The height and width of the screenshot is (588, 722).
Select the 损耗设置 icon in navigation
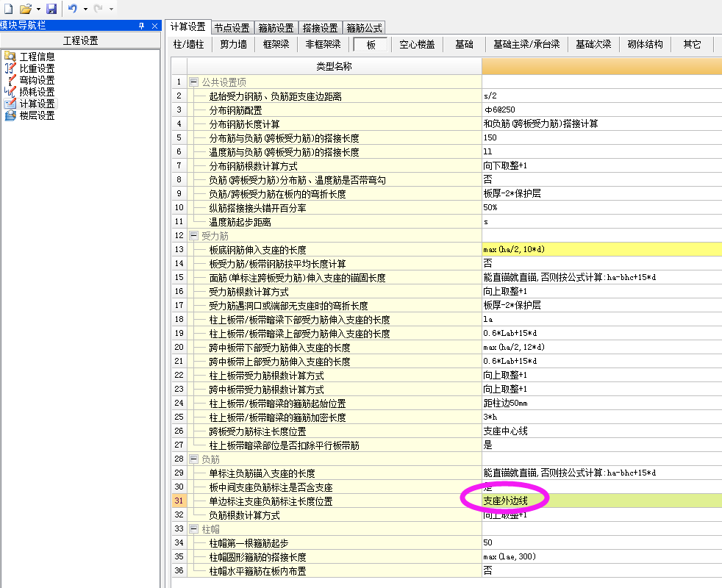(10, 92)
